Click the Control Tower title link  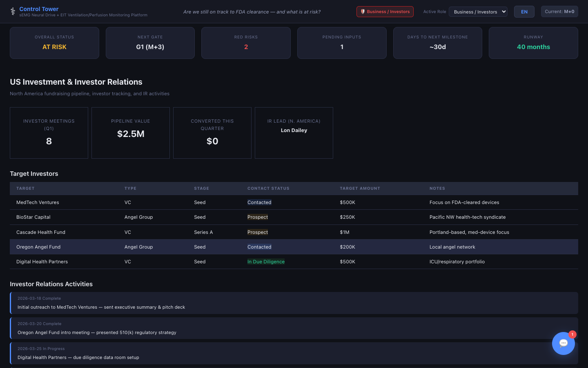(x=39, y=9)
